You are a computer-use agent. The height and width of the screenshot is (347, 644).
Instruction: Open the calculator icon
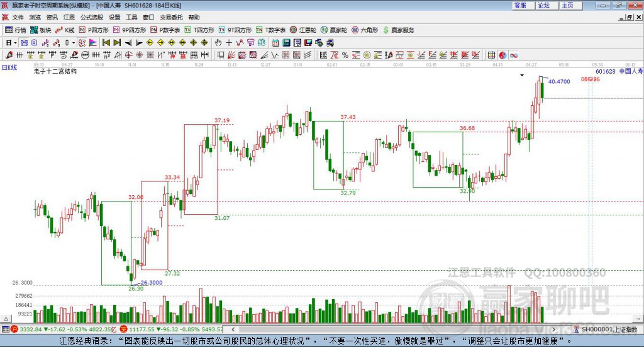coord(287,43)
